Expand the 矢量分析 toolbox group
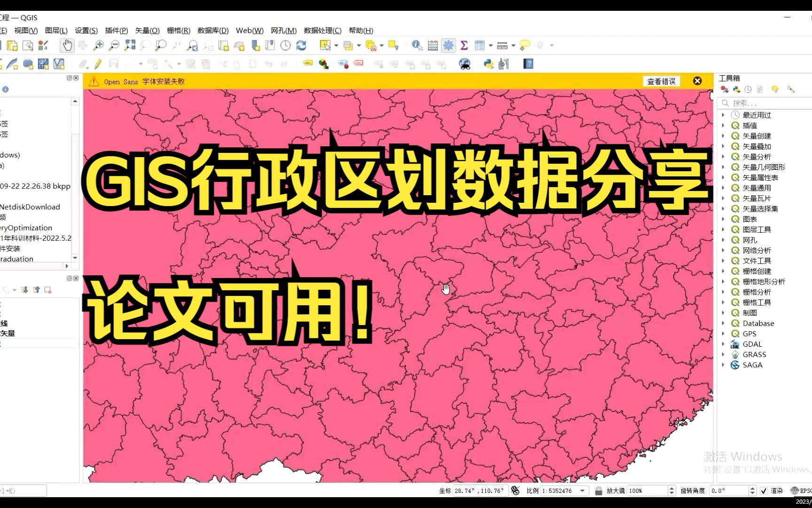Image resolution: width=812 pixels, height=508 pixels. coord(723,157)
